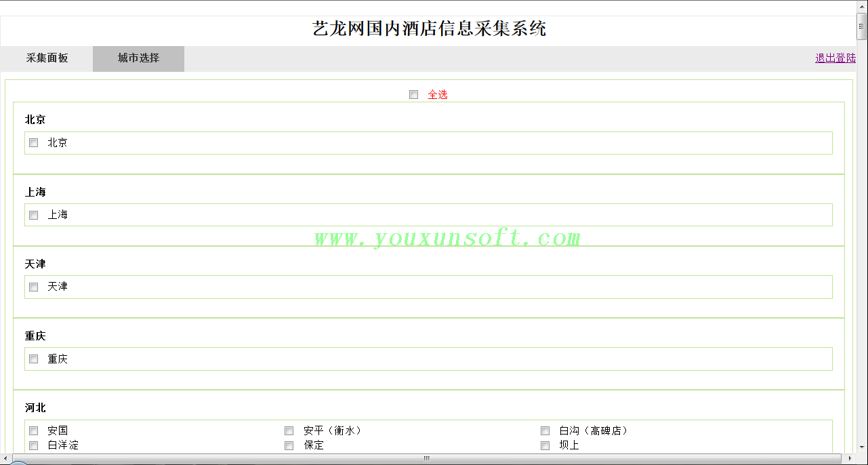Open the 采集面板 tab
This screenshot has width=868, height=465.
coord(47,58)
